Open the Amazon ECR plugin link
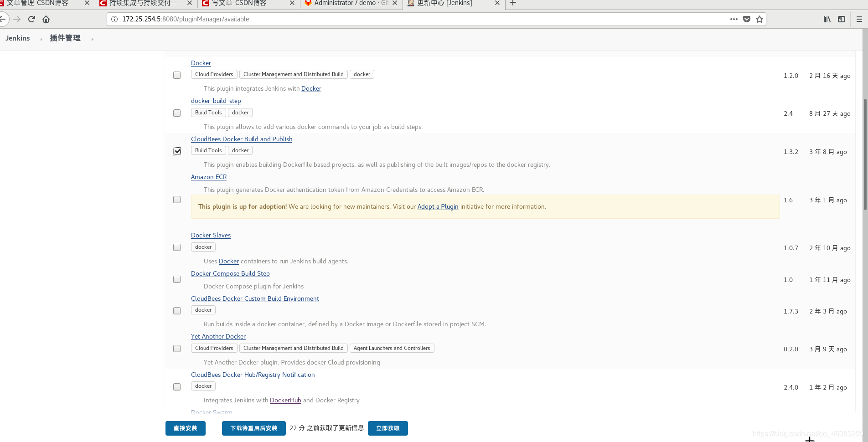The height and width of the screenshot is (442, 868). 209,177
